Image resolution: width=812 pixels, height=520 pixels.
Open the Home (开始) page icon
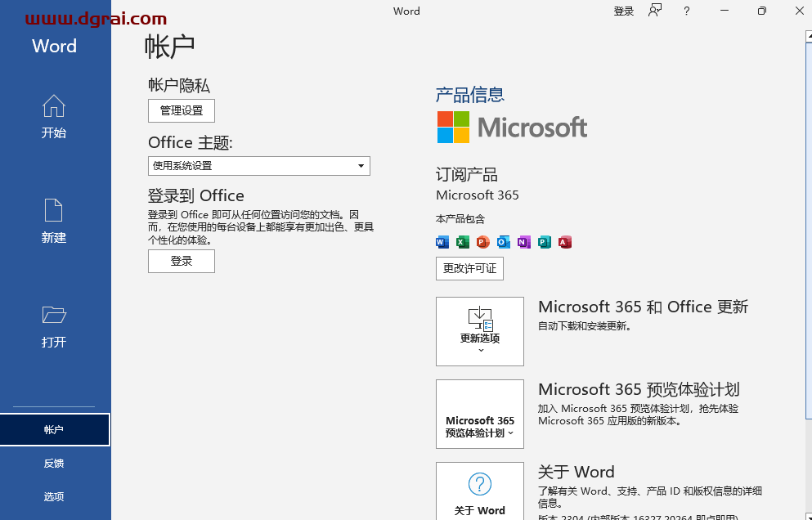54,106
